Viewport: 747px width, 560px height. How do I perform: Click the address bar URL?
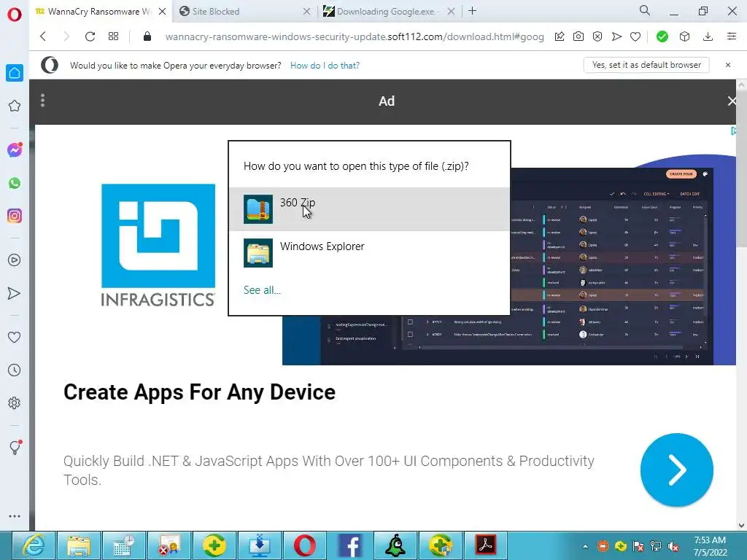tap(355, 36)
